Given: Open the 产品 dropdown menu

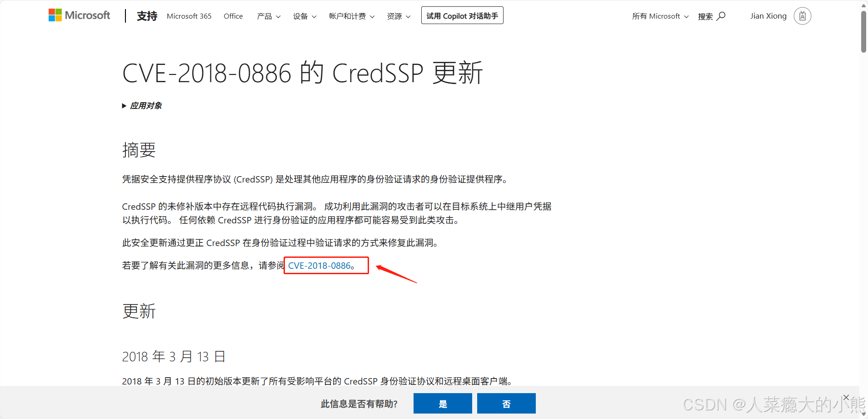Looking at the screenshot, I should click(x=269, y=16).
